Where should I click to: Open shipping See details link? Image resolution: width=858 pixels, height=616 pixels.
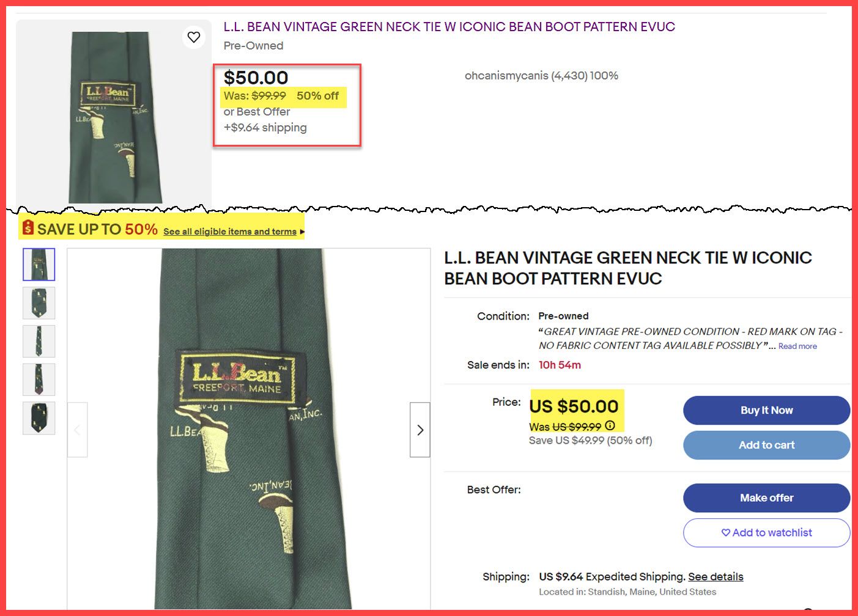716,576
